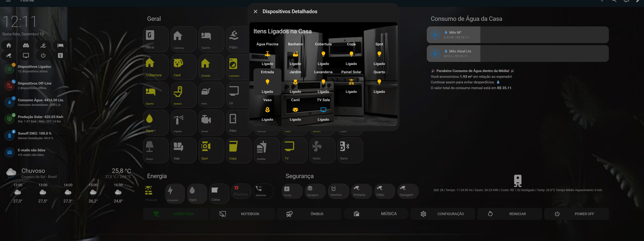Screen dimensions: 644x241
Task: Toggle the Água Piscina faucet device
Action: pyautogui.click(x=267, y=54)
